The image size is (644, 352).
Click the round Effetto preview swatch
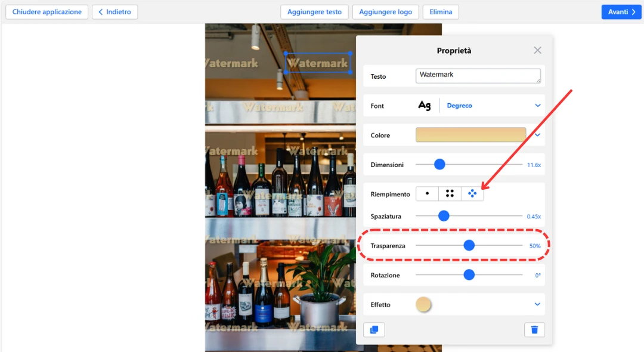coord(423,304)
